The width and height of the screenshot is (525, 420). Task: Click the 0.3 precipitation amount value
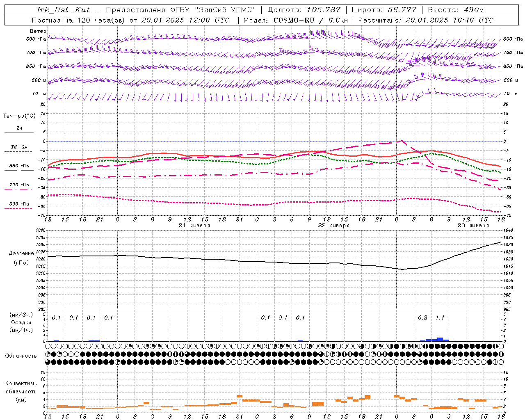pos(422,317)
